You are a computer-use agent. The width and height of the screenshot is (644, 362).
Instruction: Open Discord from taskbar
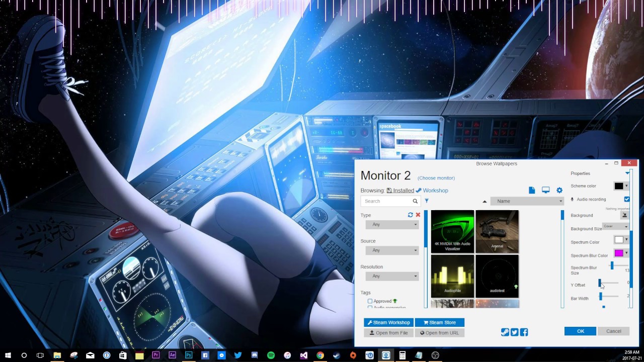(x=254, y=355)
